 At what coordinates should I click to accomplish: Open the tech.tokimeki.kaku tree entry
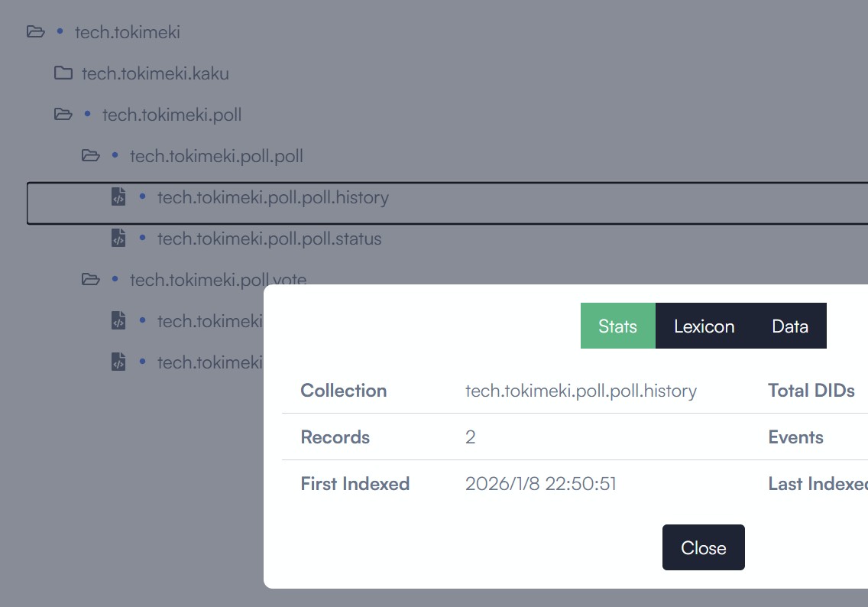tap(155, 73)
